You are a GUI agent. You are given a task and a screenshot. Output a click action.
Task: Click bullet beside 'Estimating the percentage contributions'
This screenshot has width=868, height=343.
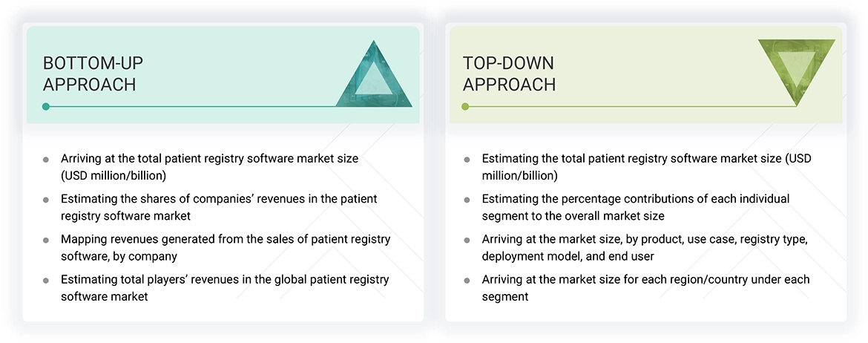(467, 200)
